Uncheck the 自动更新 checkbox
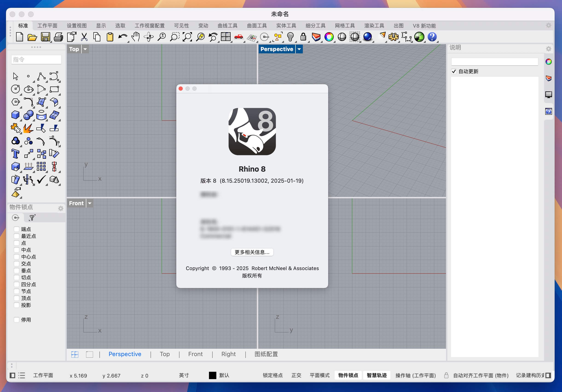The image size is (562, 392). tap(454, 71)
